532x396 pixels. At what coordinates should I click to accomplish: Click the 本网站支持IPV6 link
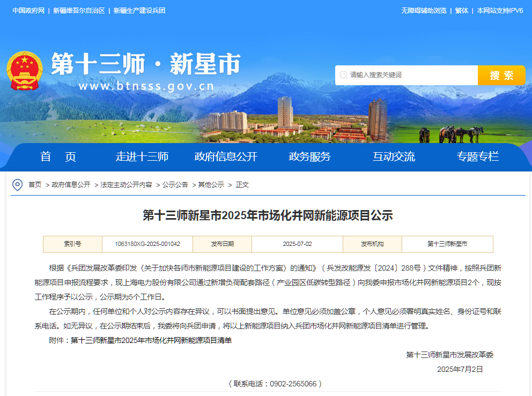[500, 11]
